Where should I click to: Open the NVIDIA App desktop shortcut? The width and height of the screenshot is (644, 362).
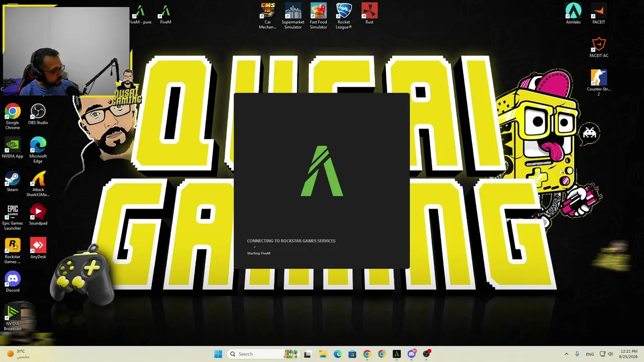(13, 148)
